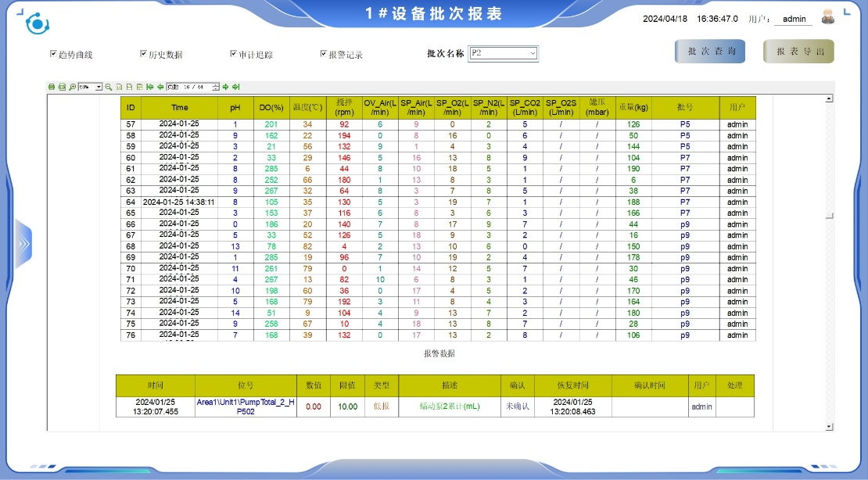The width and height of the screenshot is (868, 480).
Task: Go to the previous report page
Action: 160,87
